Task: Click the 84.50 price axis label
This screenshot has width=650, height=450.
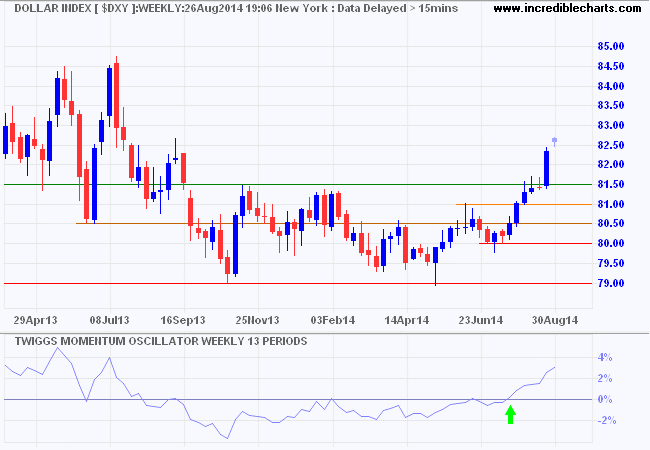Action: [x=611, y=66]
